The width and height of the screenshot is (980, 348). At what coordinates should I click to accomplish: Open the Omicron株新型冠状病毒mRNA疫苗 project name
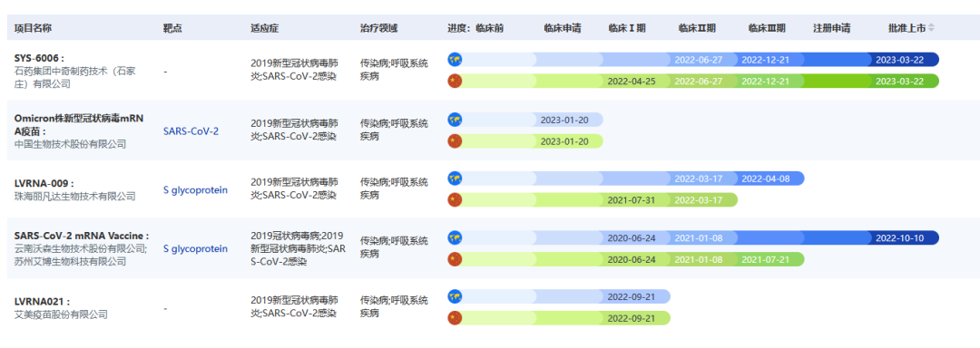(78, 125)
